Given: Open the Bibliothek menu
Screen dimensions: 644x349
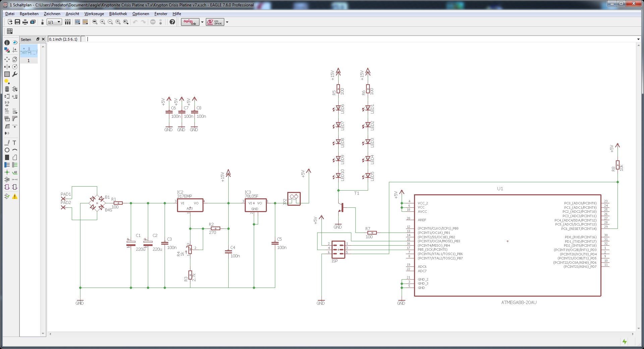Looking at the screenshot, I should pos(118,14).
